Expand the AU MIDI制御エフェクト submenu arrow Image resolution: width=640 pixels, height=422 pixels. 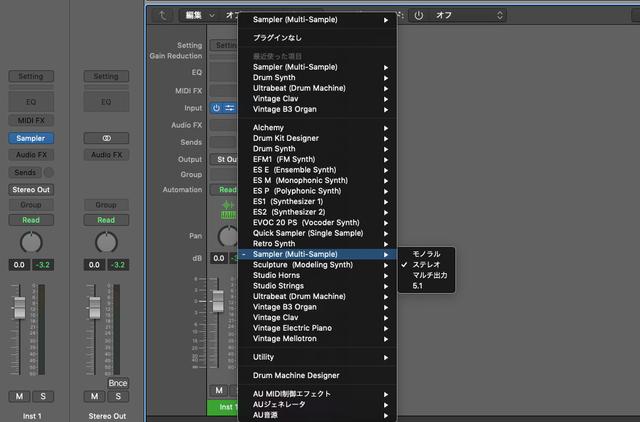(x=386, y=394)
